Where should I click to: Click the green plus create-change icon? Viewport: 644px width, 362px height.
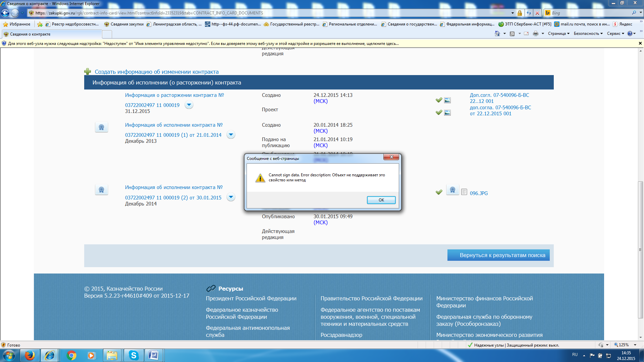click(88, 72)
